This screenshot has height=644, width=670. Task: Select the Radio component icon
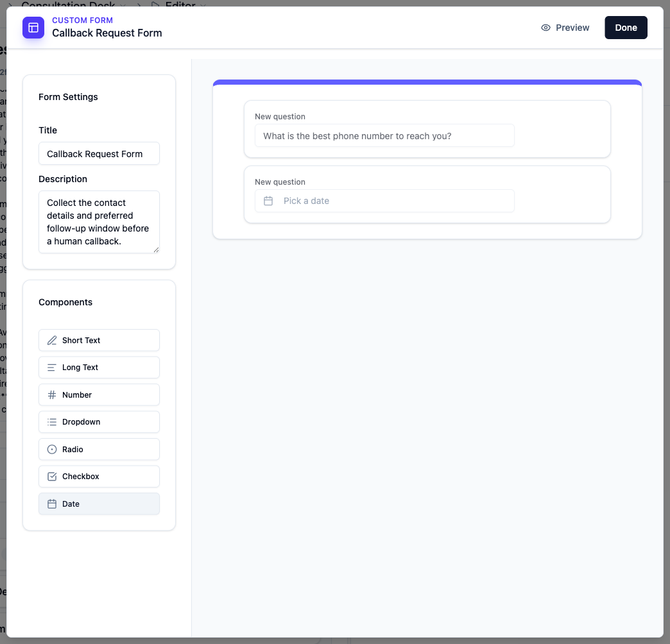pos(52,449)
